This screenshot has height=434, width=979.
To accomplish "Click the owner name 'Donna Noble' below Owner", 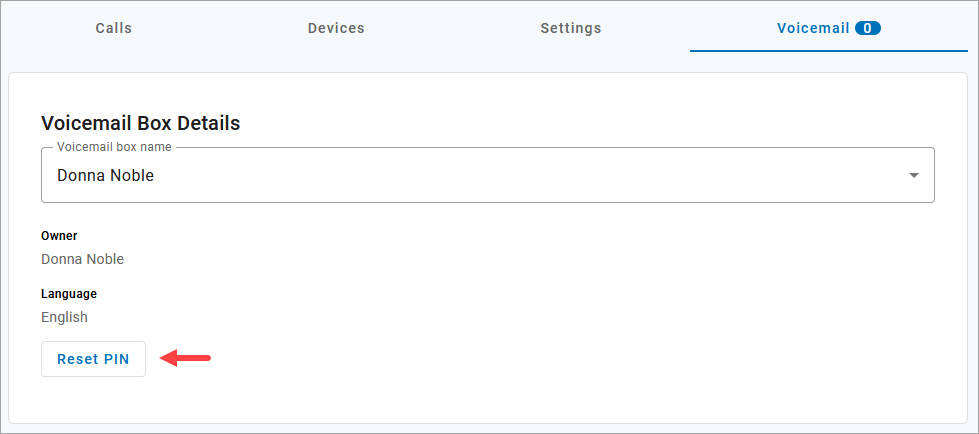I will coord(82,259).
